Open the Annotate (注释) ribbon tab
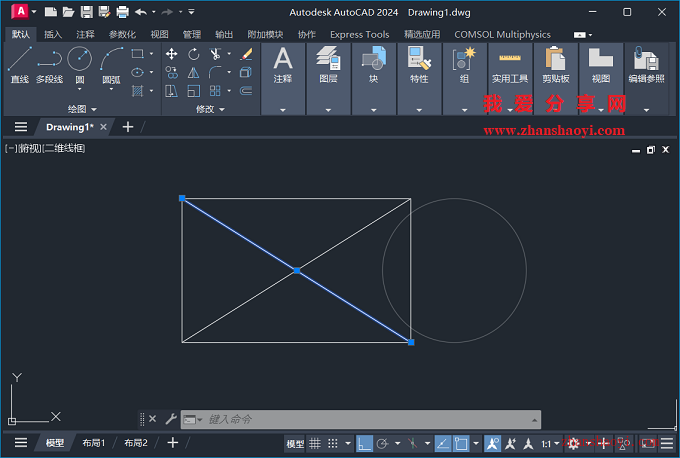The image size is (680, 458). click(x=85, y=34)
